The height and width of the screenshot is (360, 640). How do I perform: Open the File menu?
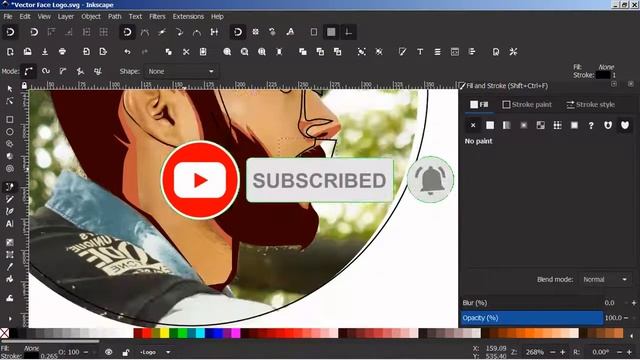(8, 17)
